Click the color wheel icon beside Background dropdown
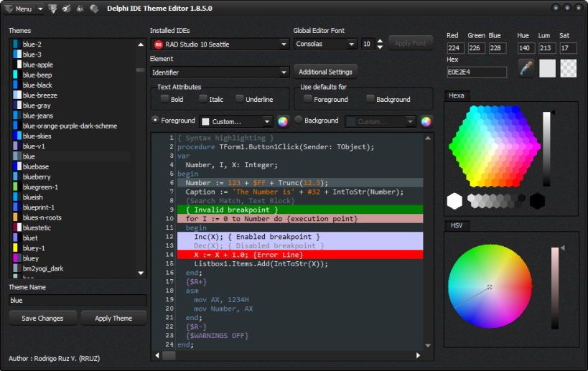This screenshot has width=588, height=371. 426,121
